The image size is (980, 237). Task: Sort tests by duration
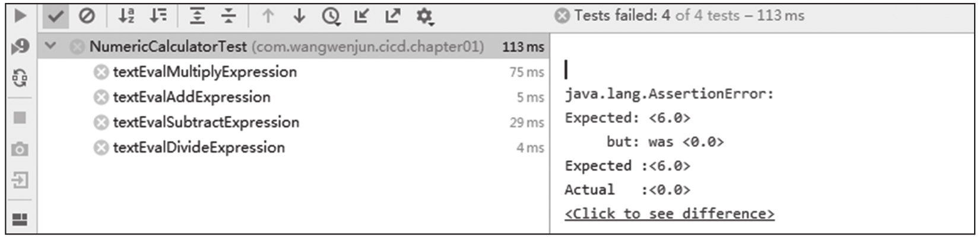click(x=158, y=16)
